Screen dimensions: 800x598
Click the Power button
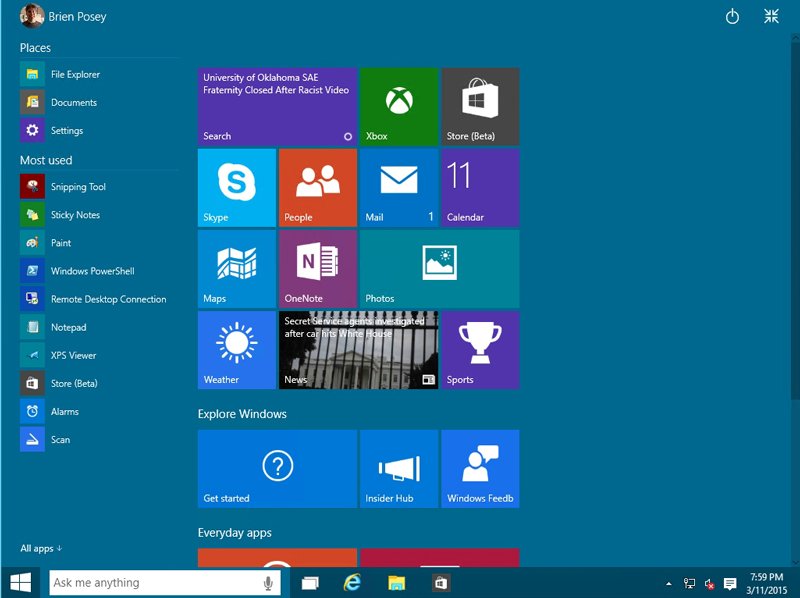click(732, 17)
